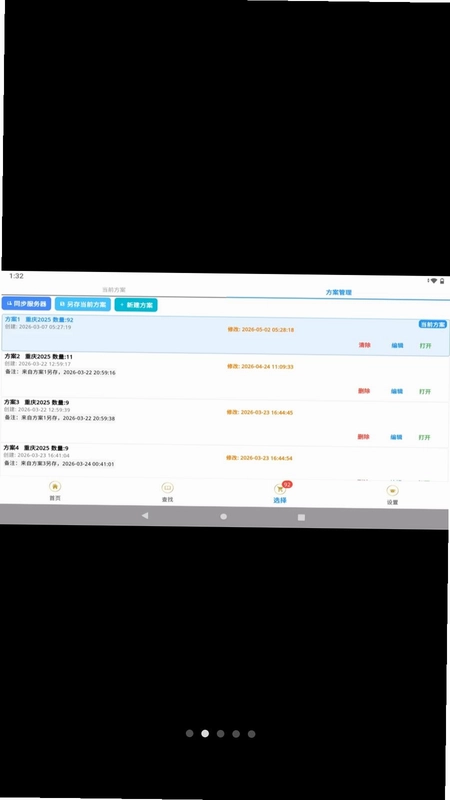This screenshot has width=450, height=800.
Task: Switch to the 方案管理 tab
Action: pyautogui.click(x=338, y=292)
